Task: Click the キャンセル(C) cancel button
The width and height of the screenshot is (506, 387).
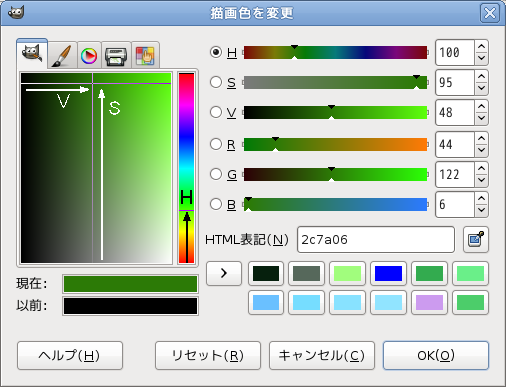Action: click(x=322, y=355)
